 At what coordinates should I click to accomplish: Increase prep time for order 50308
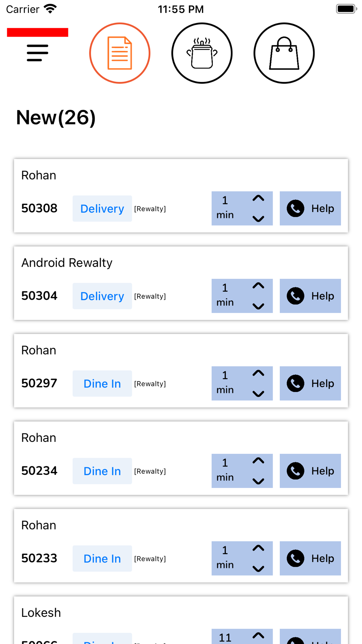[x=258, y=198]
